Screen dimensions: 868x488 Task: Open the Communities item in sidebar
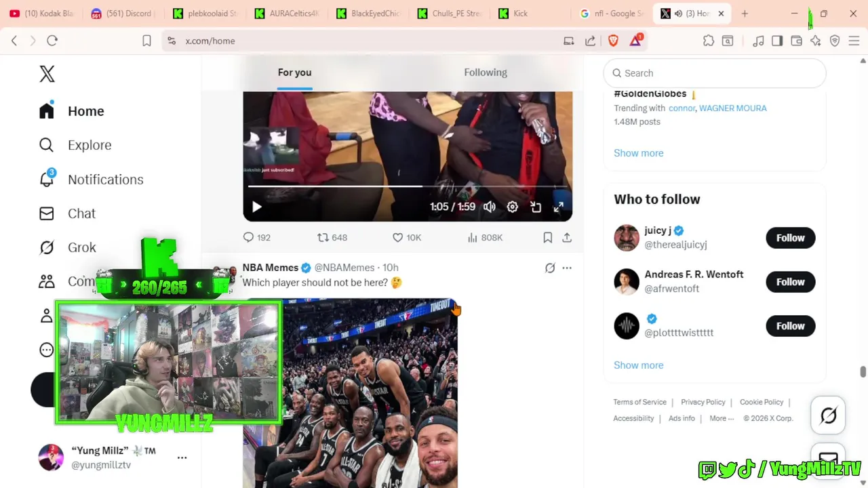point(67,281)
